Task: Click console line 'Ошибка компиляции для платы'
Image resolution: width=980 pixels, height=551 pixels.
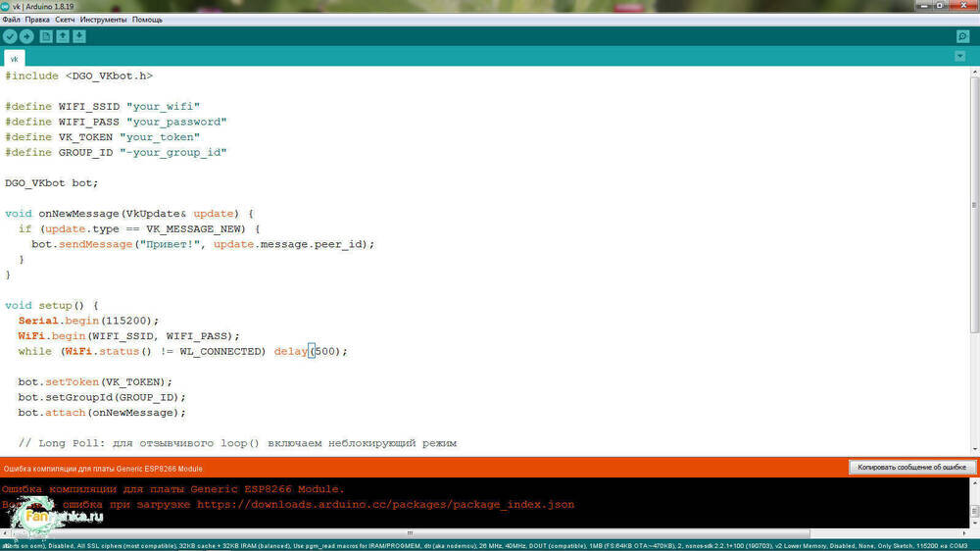Action: point(173,489)
